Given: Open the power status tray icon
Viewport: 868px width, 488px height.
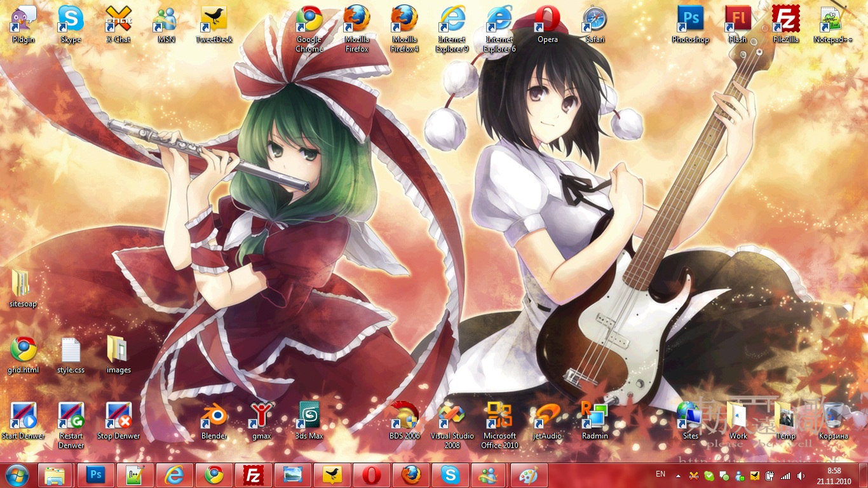Looking at the screenshot, I should pyautogui.click(x=770, y=475).
